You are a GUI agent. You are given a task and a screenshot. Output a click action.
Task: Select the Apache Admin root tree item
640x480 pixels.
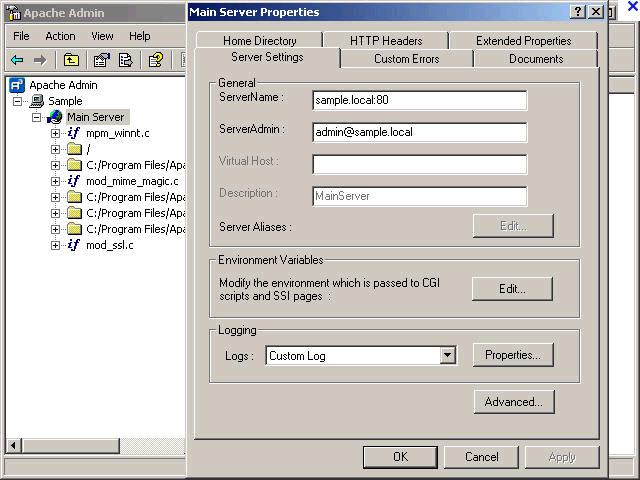click(63, 85)
